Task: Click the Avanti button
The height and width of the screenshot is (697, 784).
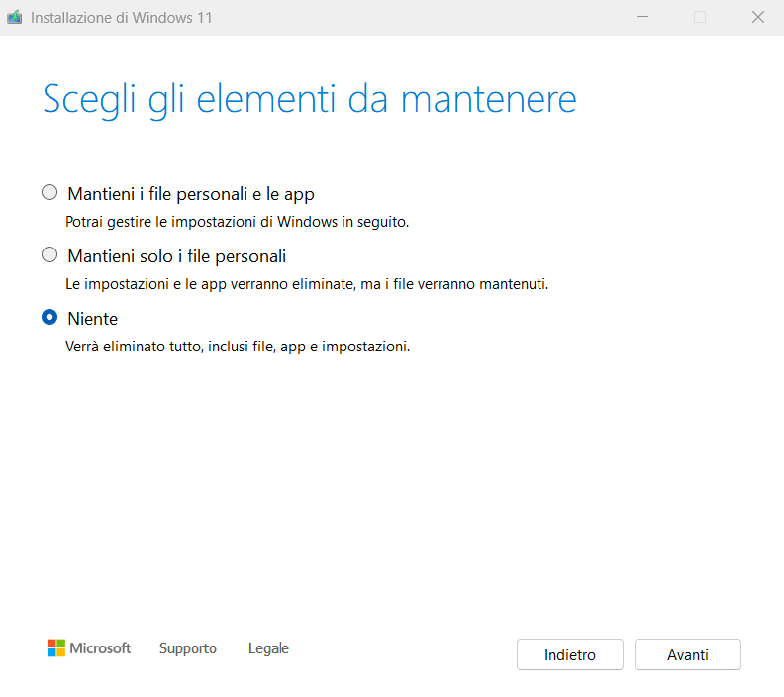Action: 688,654
